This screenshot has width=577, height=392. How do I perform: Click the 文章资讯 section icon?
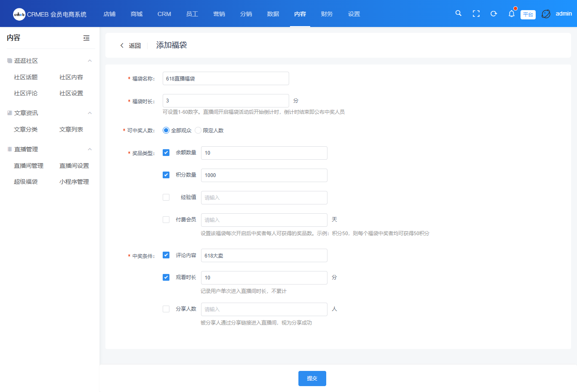pos(10,113)
